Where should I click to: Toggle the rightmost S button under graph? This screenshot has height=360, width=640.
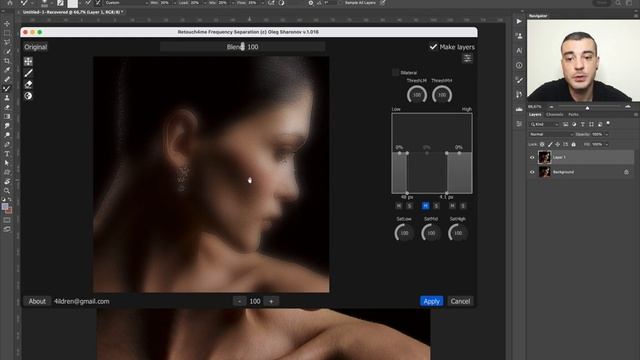[463, 206]
